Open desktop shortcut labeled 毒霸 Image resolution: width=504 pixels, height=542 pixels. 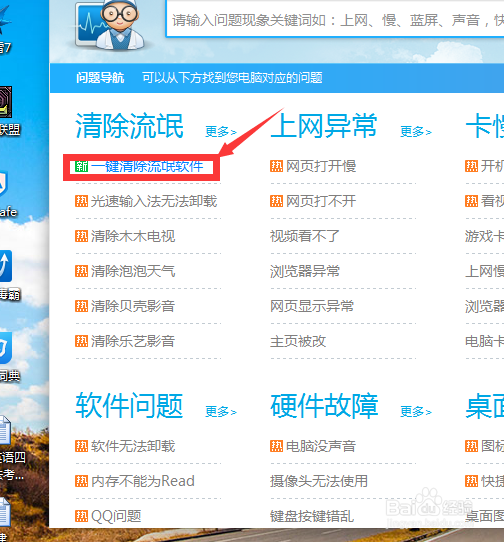click(x=6, y=266)
